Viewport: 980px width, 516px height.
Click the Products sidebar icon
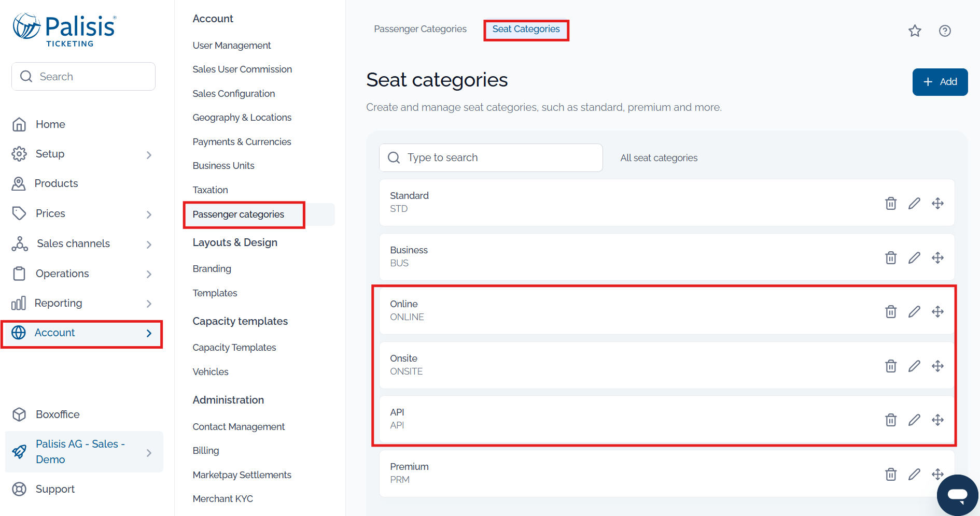point(19,183)
